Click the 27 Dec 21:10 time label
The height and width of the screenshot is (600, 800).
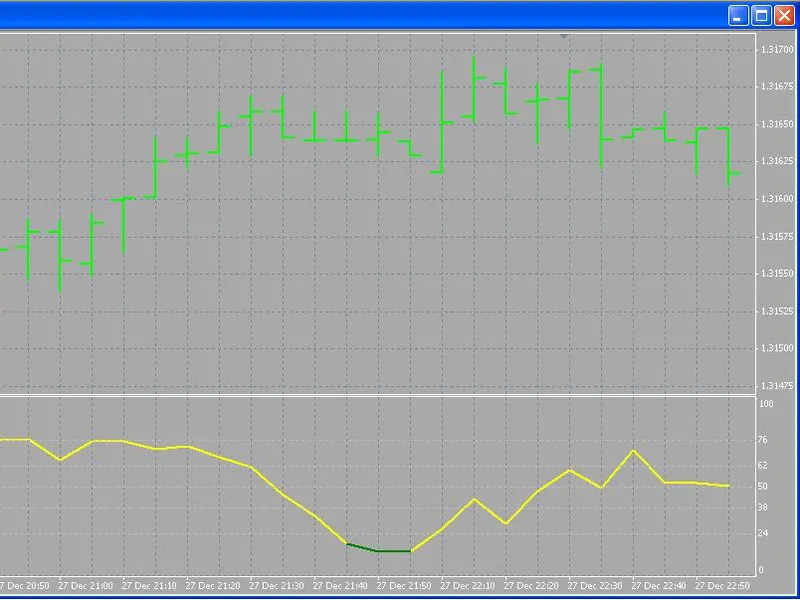[149, 586]
